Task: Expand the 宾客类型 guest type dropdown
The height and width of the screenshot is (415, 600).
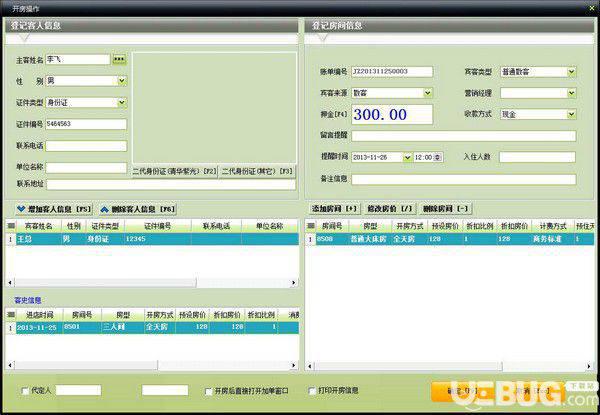Action: 571,72
